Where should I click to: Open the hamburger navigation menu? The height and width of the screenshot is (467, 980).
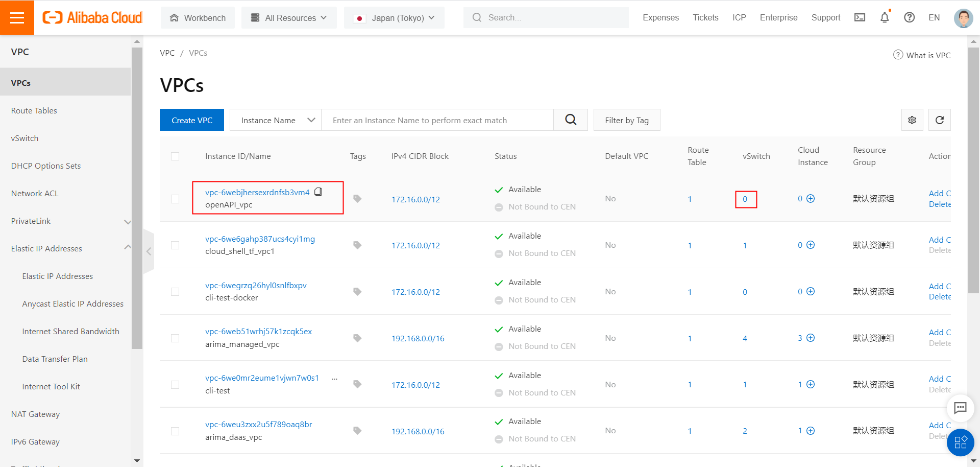tap(17, 17)
